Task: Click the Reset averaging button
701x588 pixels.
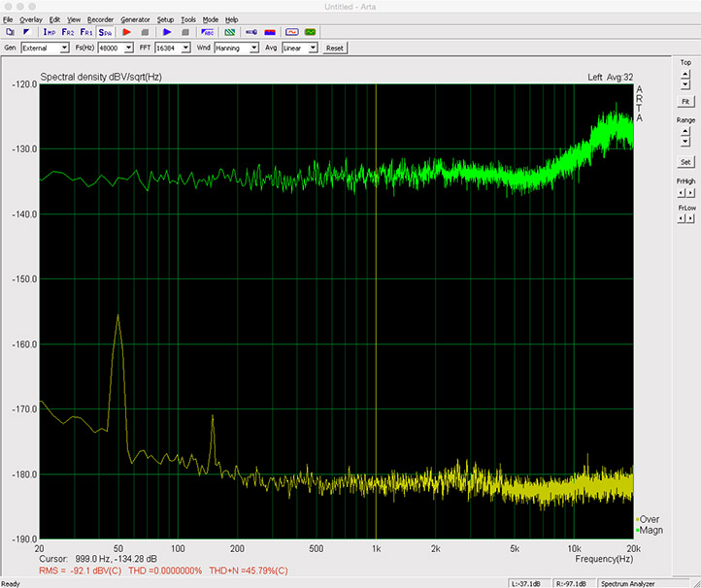Action: click(334, 48)
